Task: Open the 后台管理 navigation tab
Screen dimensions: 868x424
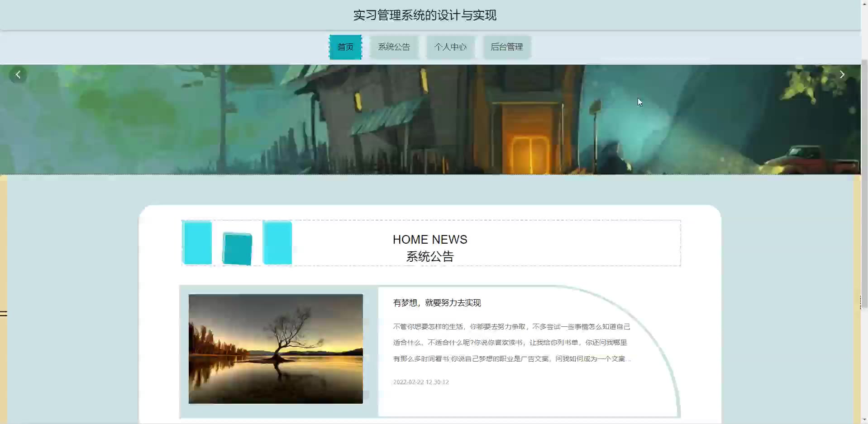Action: click(x=507, y=47)
